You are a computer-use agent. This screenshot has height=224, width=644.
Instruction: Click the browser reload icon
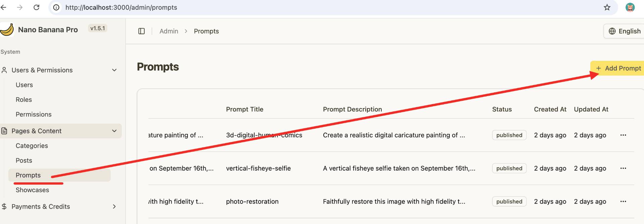(x=37, y=7)
